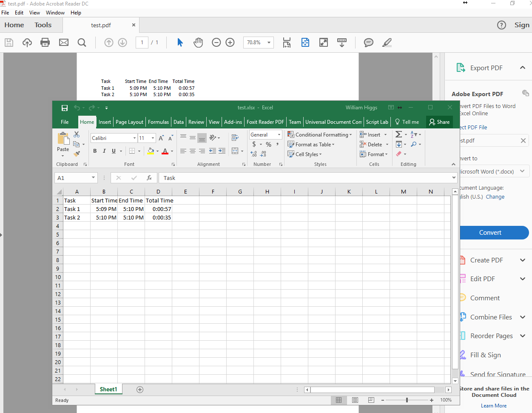Switch to the Excel Page Layout tab
Image resolution: width=532 pixels, height=413 pixels.
[x=129, y=122]
